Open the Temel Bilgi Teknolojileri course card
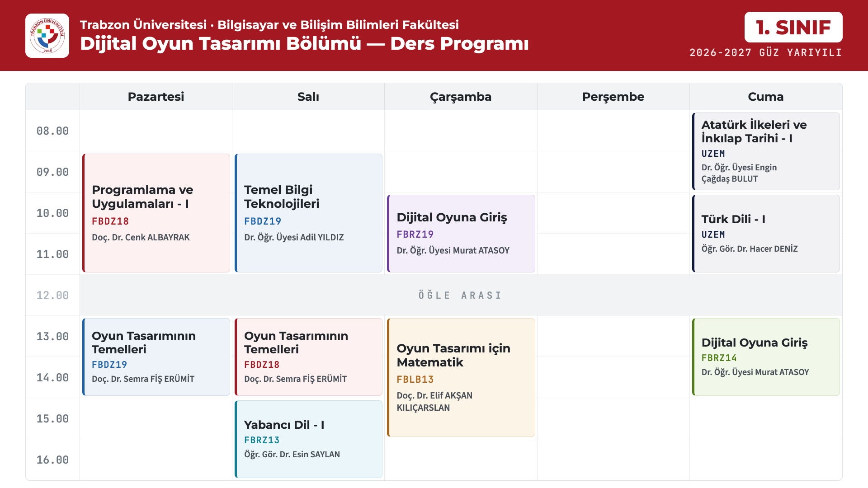 point(308,213)
